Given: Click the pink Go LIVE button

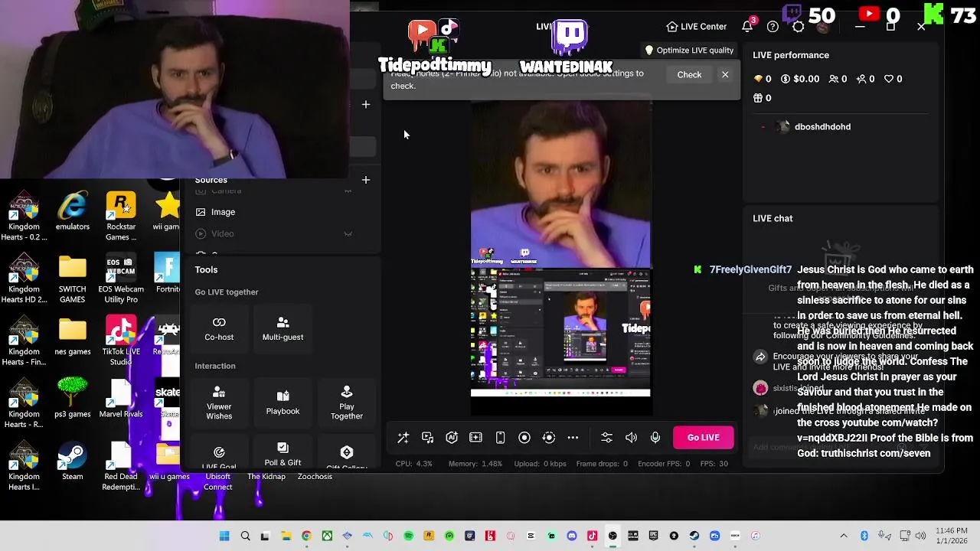Looking at the screenshot, I should click(703, 438).
